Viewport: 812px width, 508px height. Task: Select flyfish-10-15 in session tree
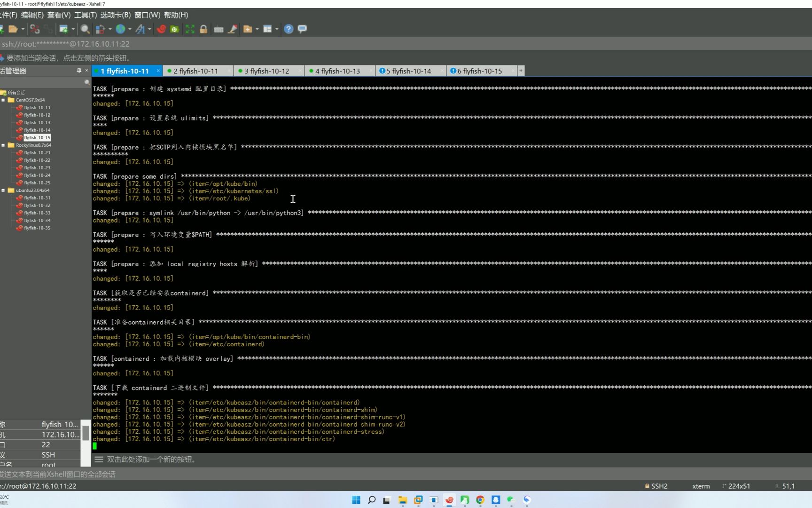click(x=37, y=137)
